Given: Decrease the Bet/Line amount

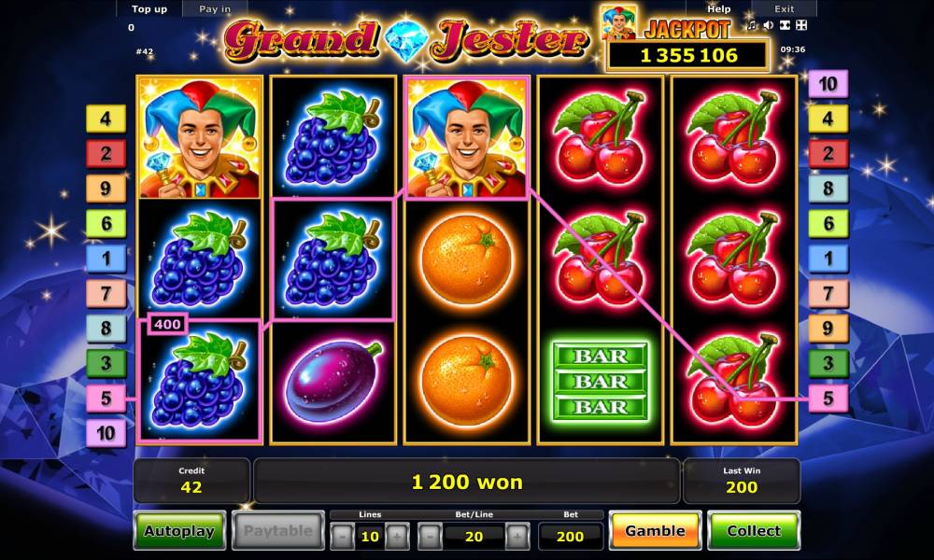Looking at the screenshot, I should 430,536.
